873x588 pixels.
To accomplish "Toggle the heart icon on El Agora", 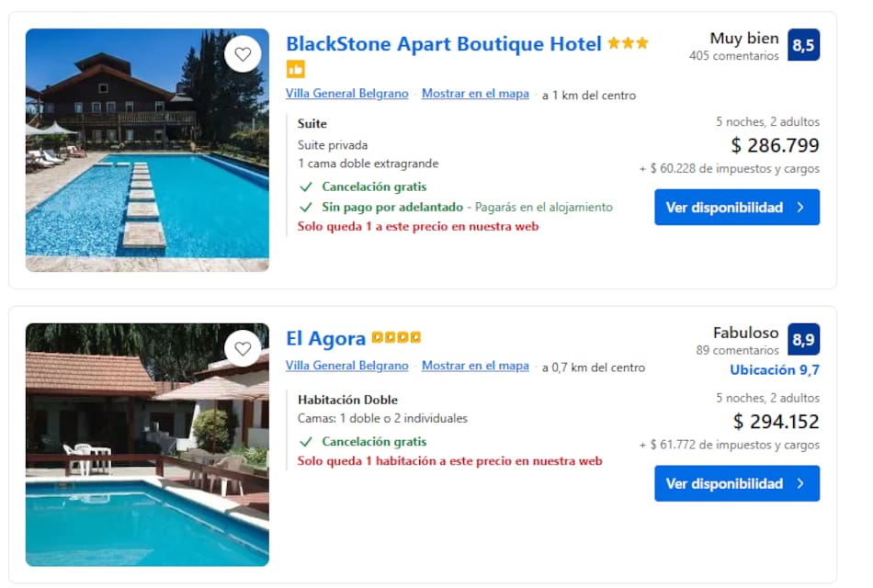I will pos(243,349).
